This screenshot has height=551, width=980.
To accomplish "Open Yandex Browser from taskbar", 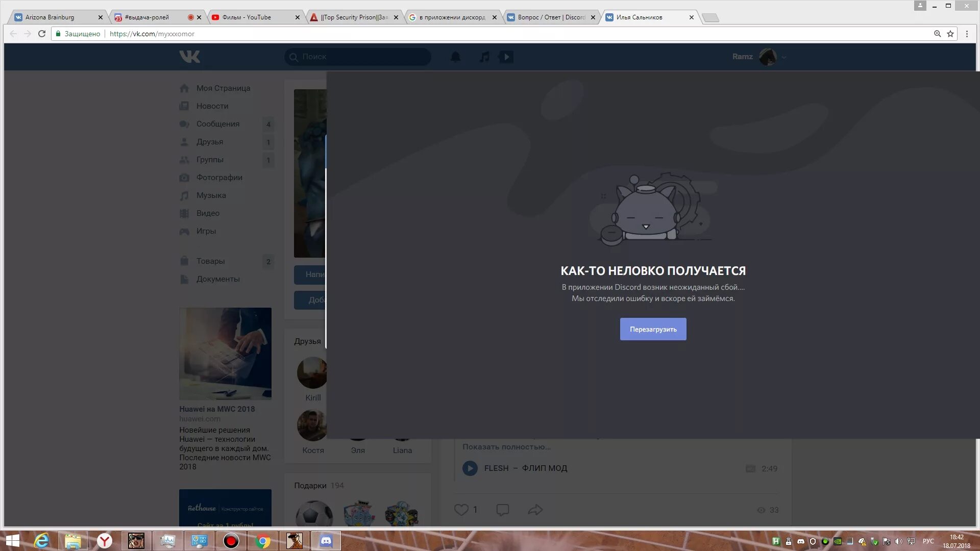I will 105,541.
